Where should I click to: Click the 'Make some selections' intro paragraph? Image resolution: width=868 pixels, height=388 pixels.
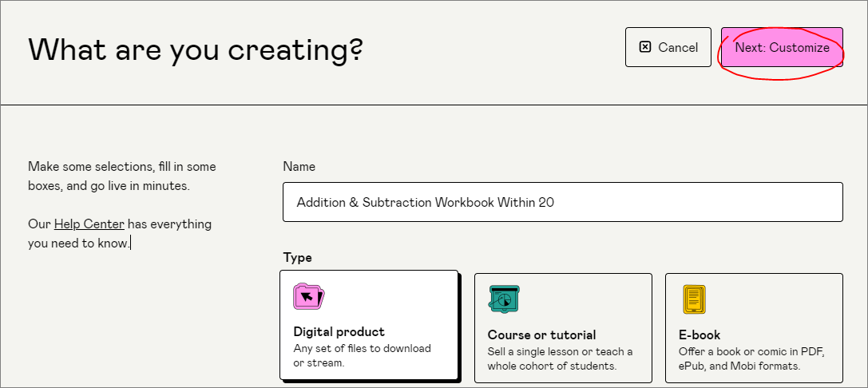click(121, 176)
